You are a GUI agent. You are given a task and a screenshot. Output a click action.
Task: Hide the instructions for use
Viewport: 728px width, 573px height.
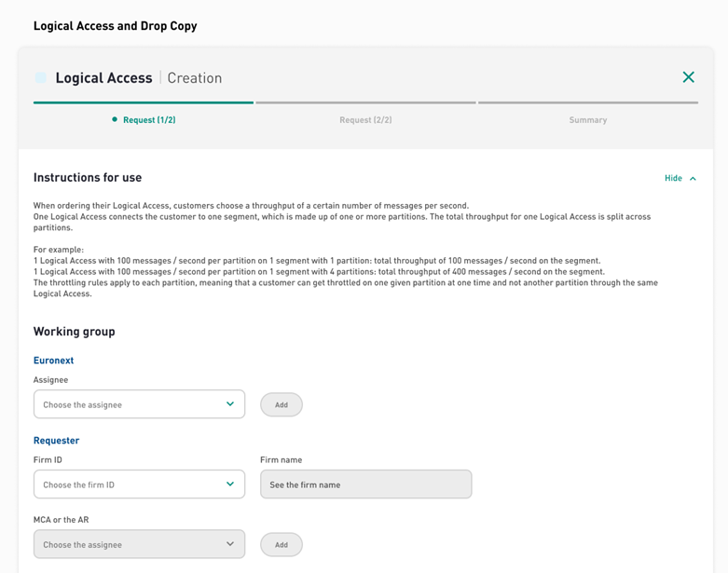(673, 178)
